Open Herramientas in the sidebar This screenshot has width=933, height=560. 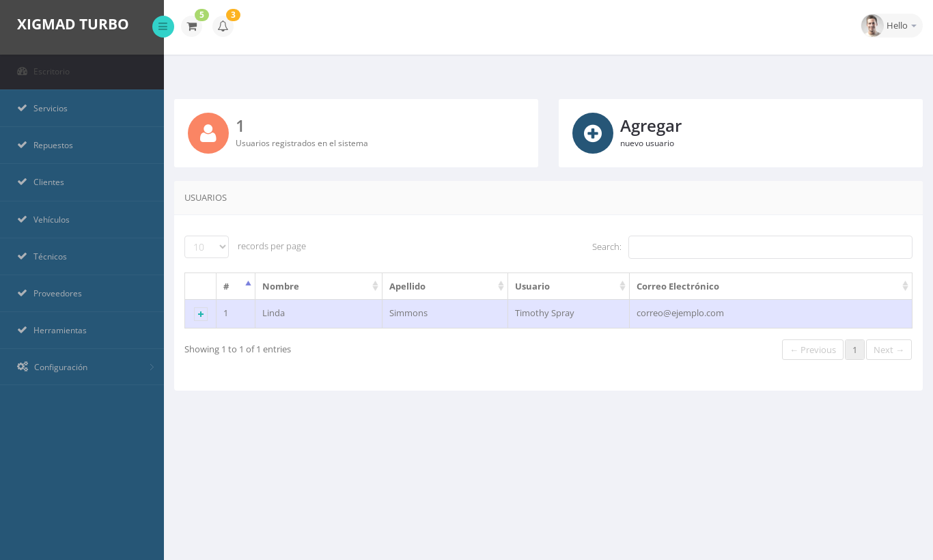[x=82, y=331]
